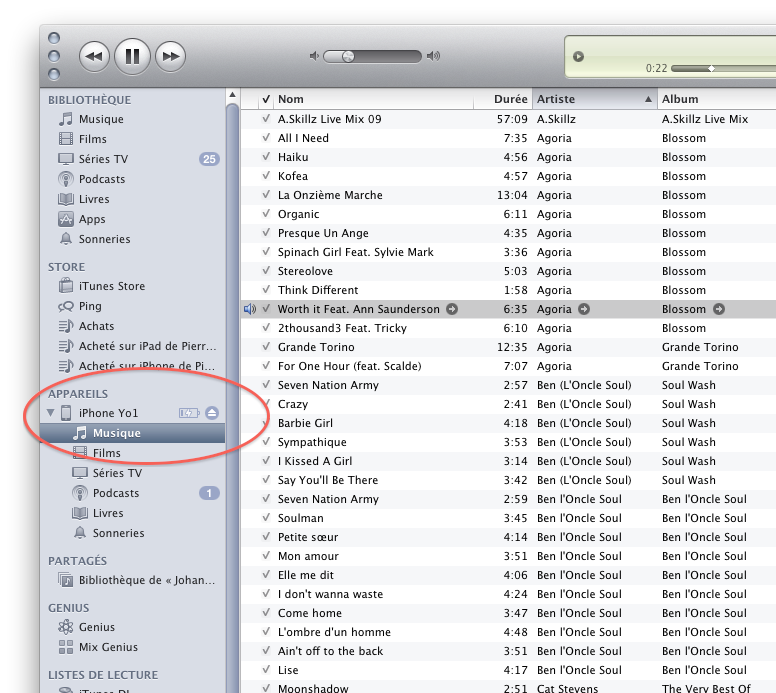Uncheck the All I Need track
The image size is (776, 693).
coord(266,138)
